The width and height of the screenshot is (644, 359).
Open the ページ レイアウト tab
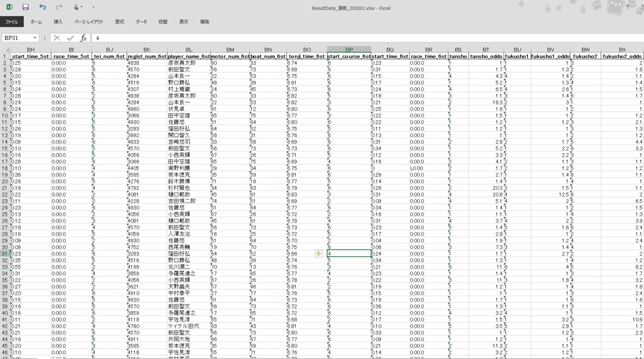(89, 22)
